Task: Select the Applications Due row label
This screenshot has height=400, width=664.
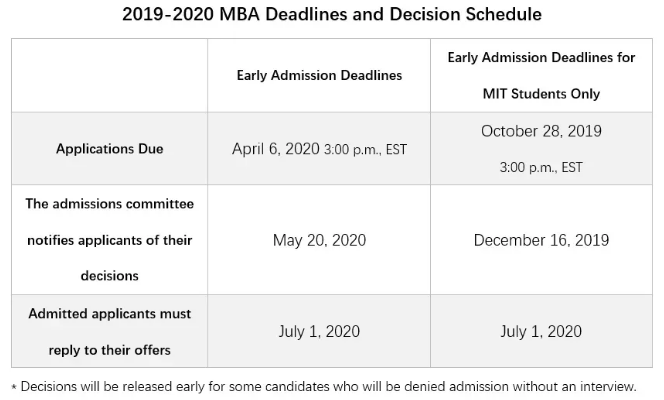Action: click(x=110, y=149)
